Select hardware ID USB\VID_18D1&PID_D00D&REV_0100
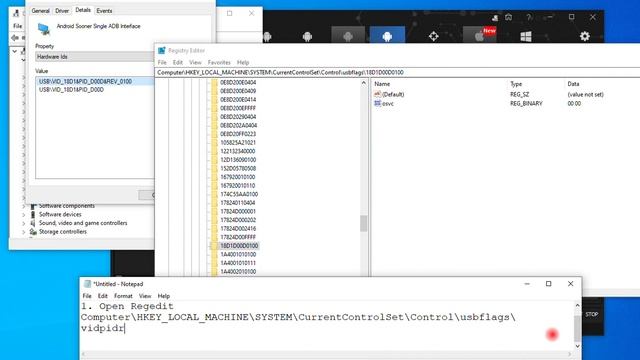This screenshot has height=360, width=640. 85,82
